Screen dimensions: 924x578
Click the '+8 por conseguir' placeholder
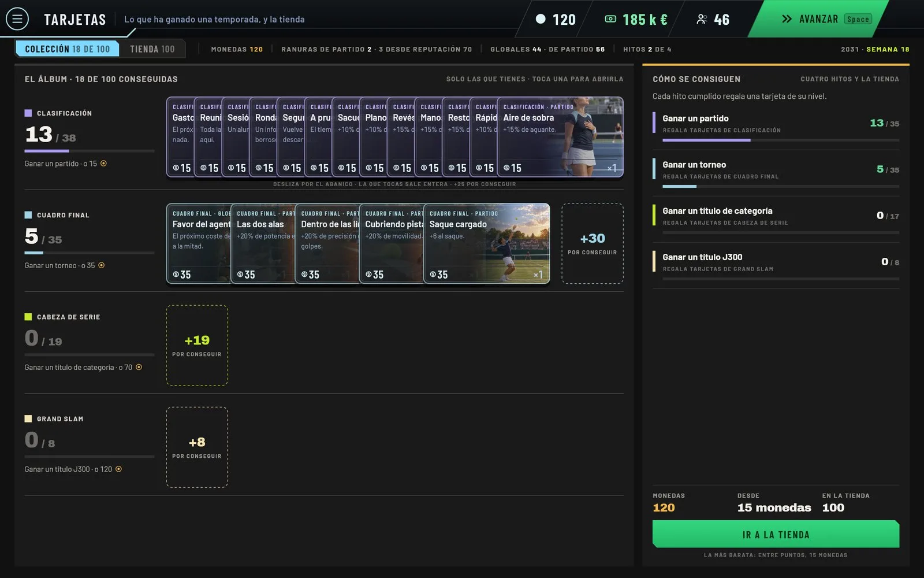coord(197,447)
